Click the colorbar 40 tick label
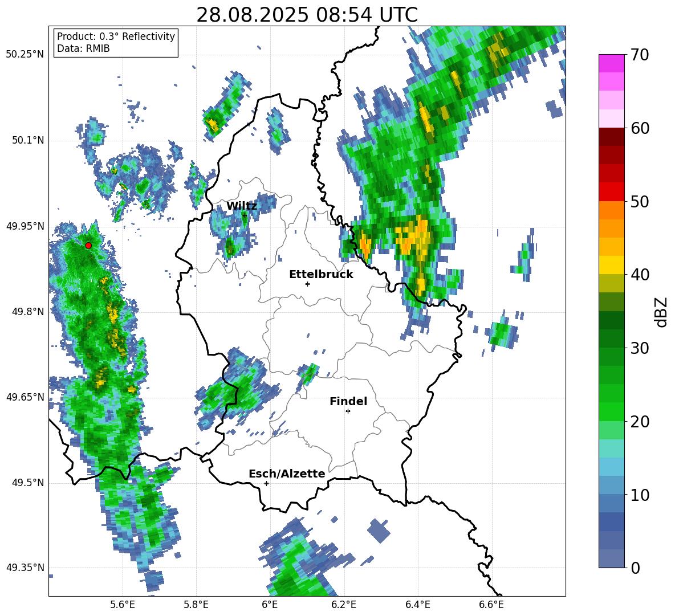Viewport: 675px width, 616px height. 640,275
